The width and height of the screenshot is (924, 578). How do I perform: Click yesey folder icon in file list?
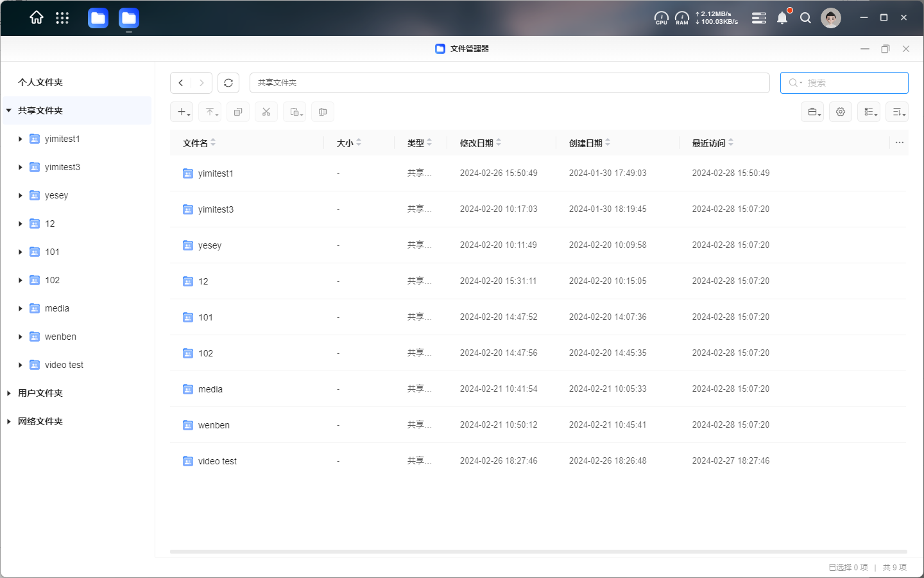(188, 245)
